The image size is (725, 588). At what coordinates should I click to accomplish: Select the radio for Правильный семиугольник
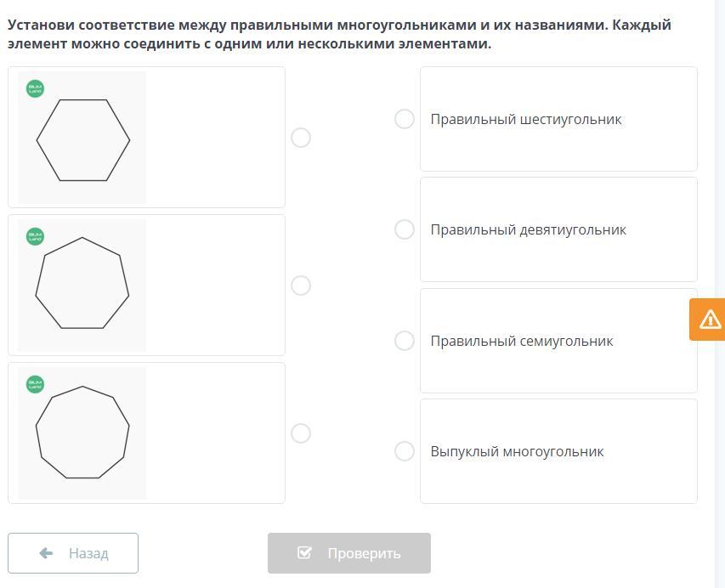pos(405,341)
